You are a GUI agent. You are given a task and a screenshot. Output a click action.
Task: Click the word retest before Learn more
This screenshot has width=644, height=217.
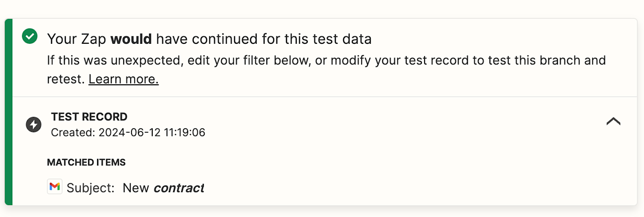pyautogui.click(x=65, y=79)
